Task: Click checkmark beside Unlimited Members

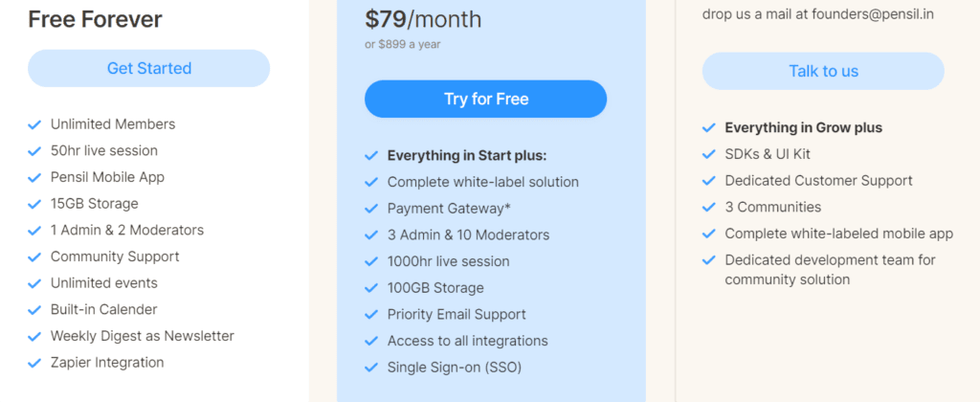Action: (x=34, y=124)
